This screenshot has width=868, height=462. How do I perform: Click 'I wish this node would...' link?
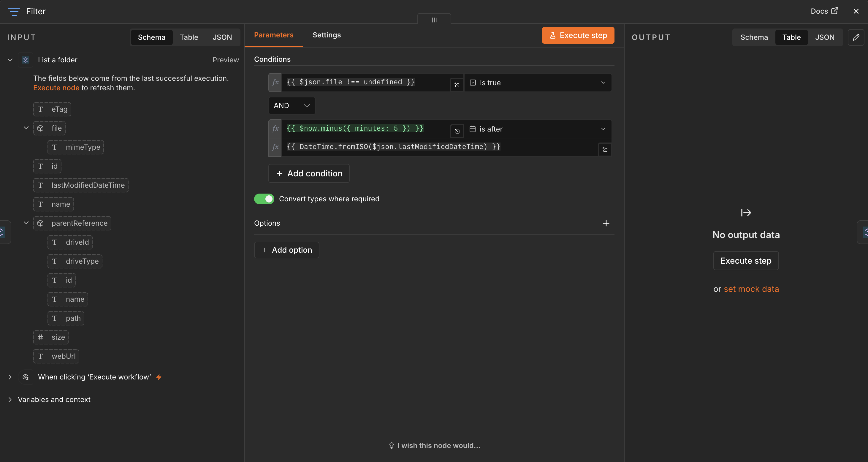[435, 445]
